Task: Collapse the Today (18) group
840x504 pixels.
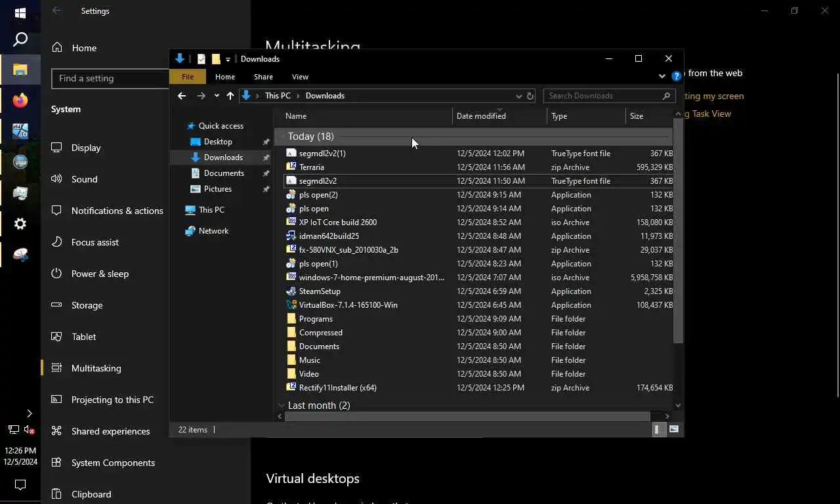Action: pyautogui.click(x=282, y=136)
